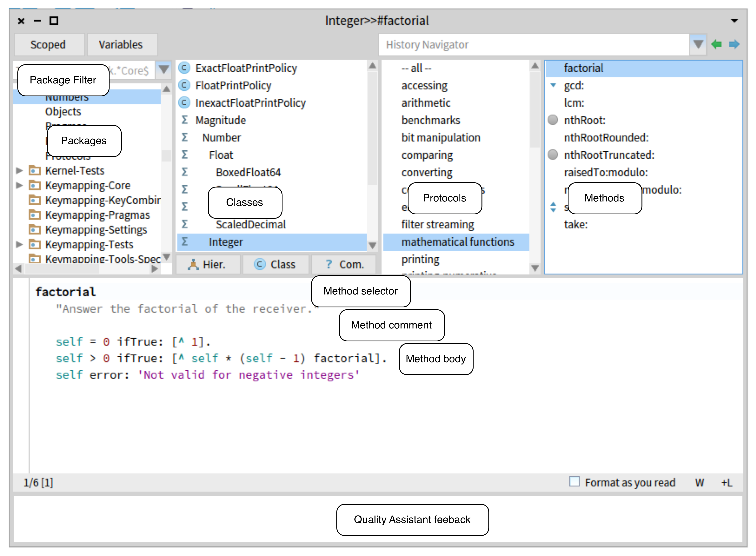Click Keymapping-Settings package folder icon

point(34,230)
